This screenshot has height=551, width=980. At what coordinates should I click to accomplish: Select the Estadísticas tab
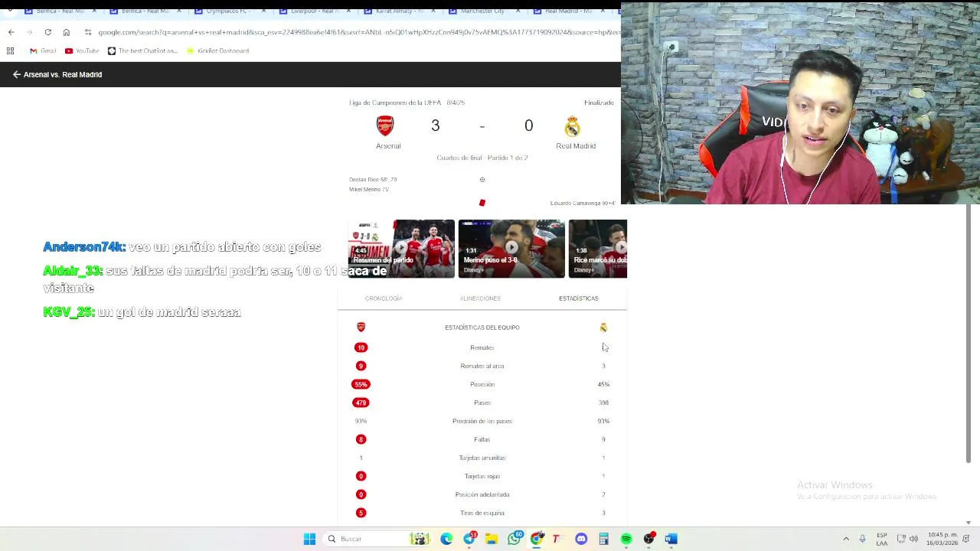pyautogui.click(x=579, y=298)
